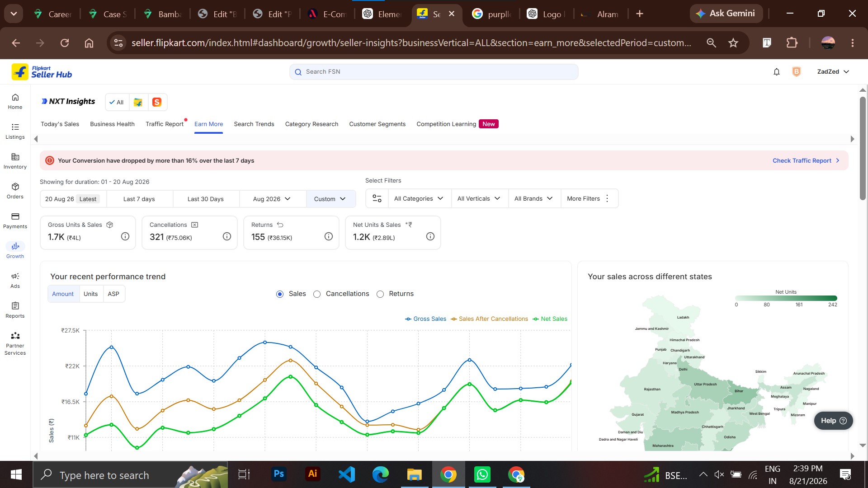Open the Chrome tab search dropdown
The width and height of the screenshot is (868, 488).
pyautogui.click(x=14, y=14)
